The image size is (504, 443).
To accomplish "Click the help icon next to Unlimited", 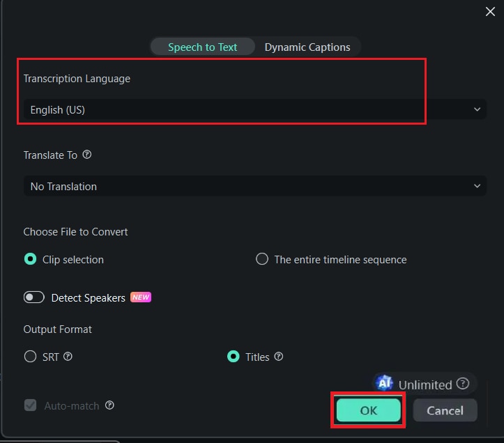I will [x=463, y=384].
